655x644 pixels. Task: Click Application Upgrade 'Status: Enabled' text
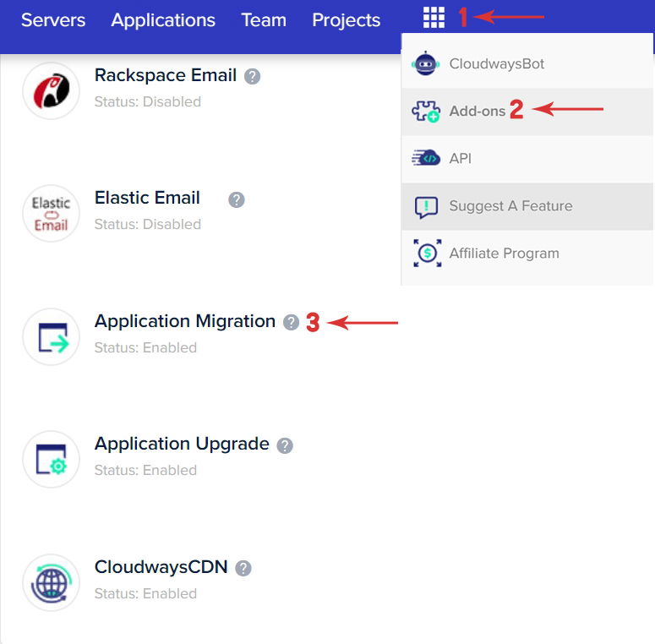145,470
